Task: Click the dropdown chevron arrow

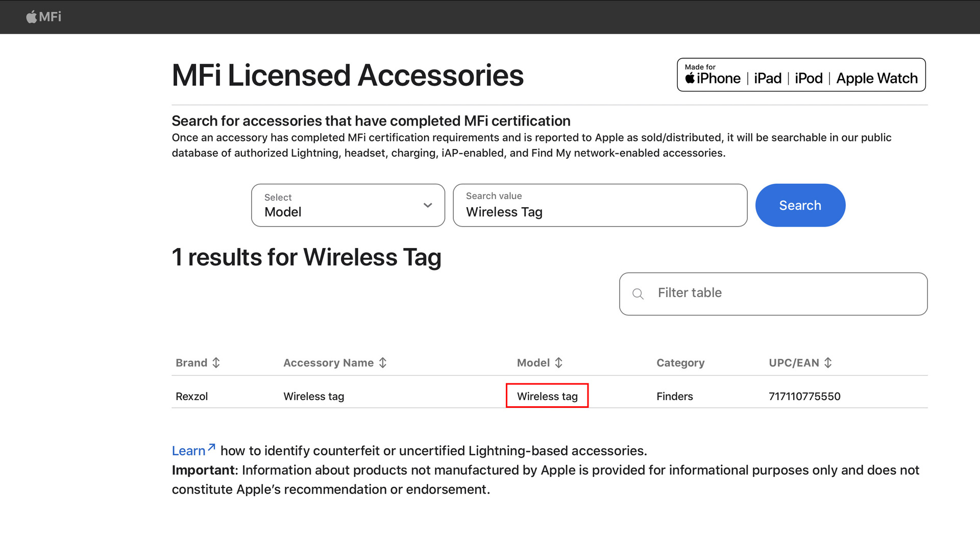Action: coord(428,205)
